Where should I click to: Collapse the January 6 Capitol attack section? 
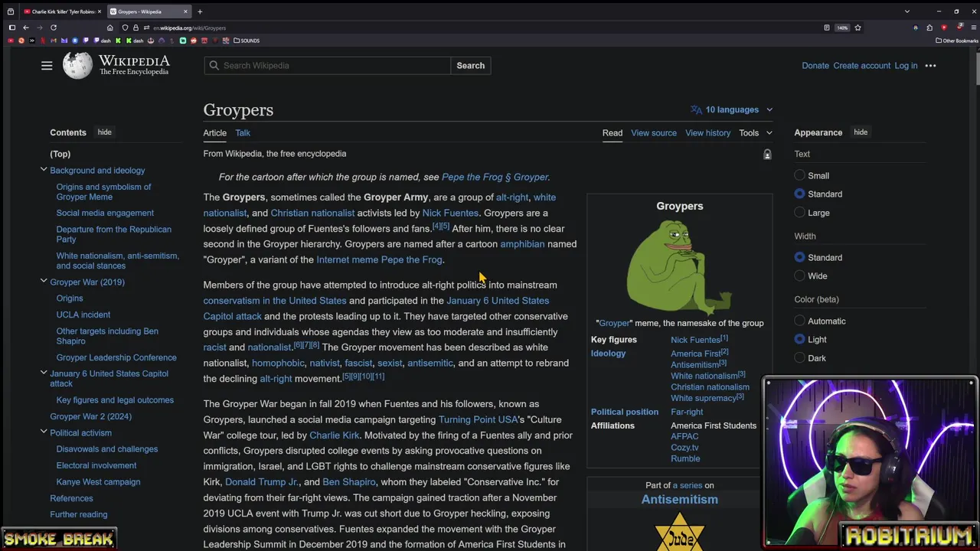coord(44,373)
